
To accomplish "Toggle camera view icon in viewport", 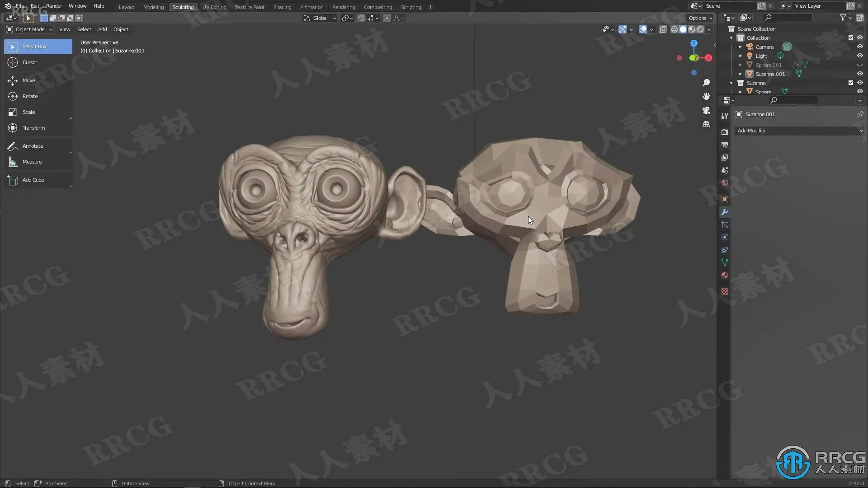I will coord(706,110).
